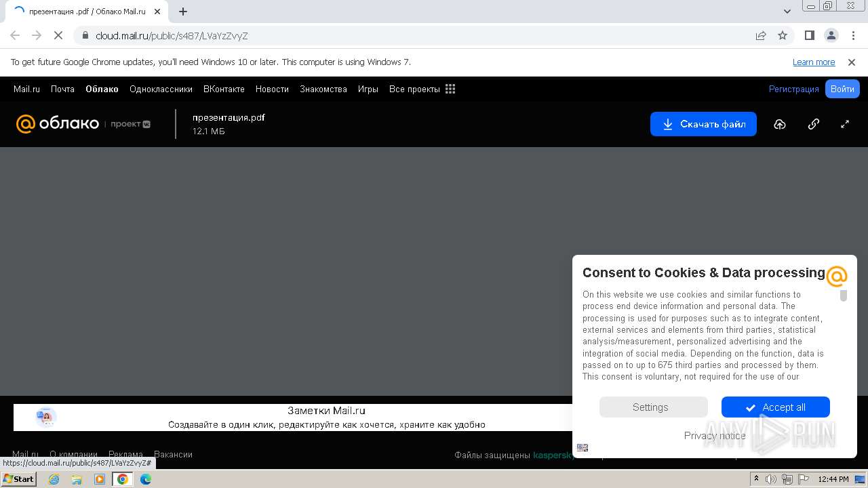Screen dimensions: 868x488
Task: Click the Скачать файл download button
Action: [x=703, y=124]
